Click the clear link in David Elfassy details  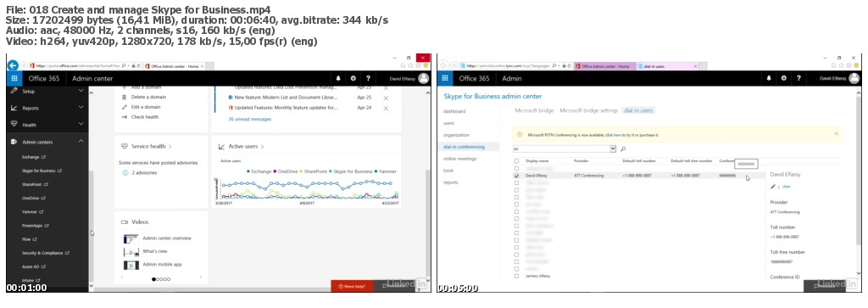(787, 187)
